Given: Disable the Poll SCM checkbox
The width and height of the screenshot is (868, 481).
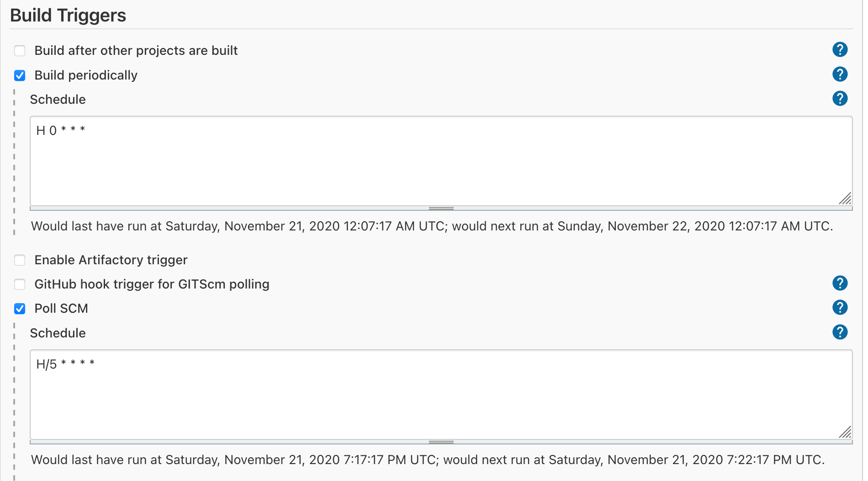Looking at the screenshot, I should coord(20,309).
